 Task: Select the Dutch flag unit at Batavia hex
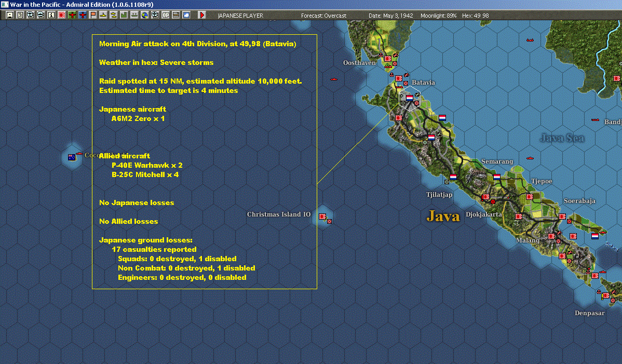click(x=409, y=98)
